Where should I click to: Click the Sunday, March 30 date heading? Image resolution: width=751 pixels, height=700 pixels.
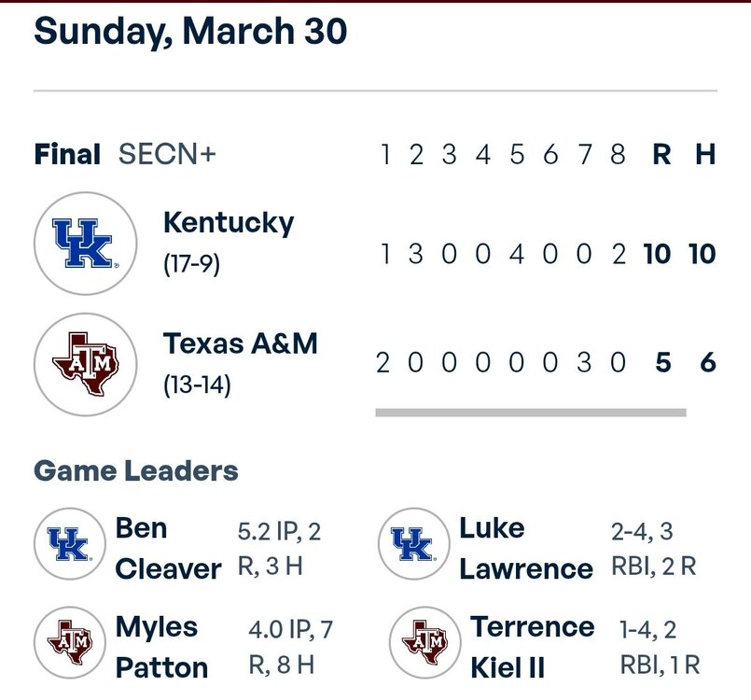(x=190, y=31)
